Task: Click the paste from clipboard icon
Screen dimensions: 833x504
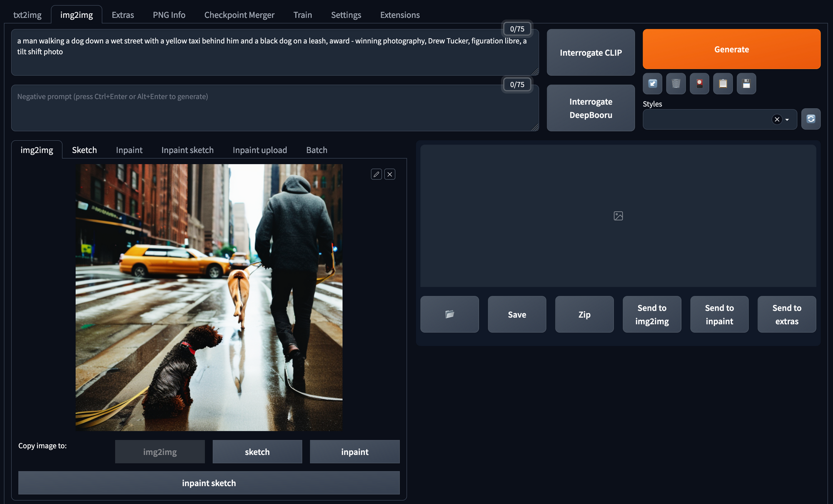Action: coord(723,83)
